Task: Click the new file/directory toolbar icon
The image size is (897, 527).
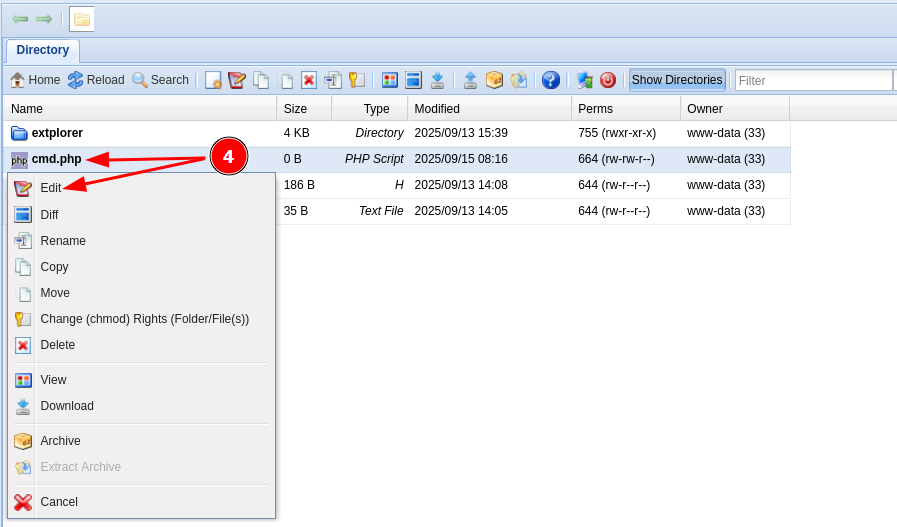Action: (213, 80)
